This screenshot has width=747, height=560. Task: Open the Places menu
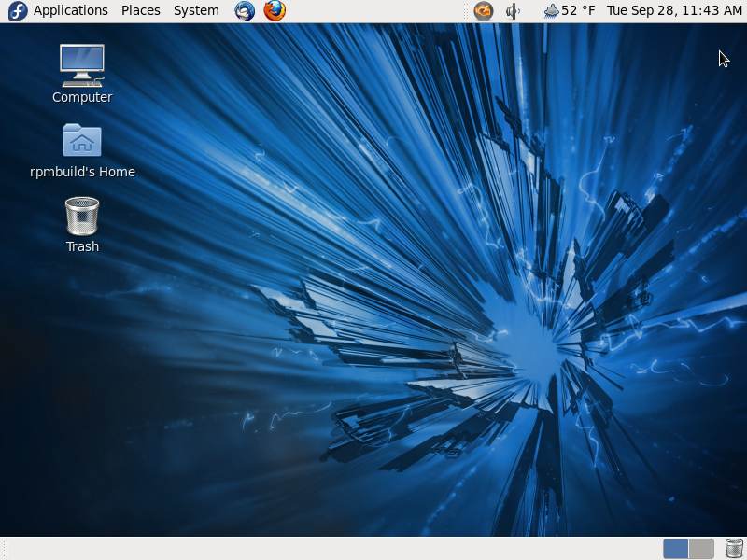140,10
